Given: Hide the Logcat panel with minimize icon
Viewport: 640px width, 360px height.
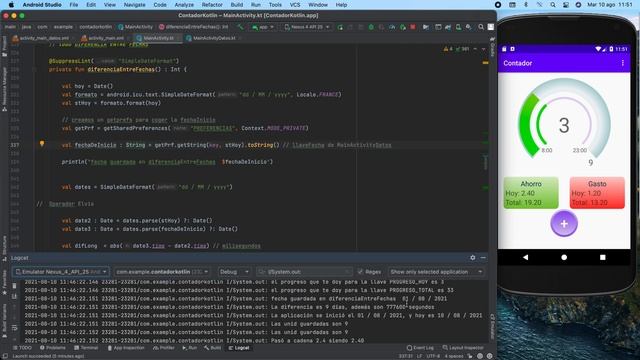Looking at the screenshot, I should pyautogui.click(x=483, y=258).
